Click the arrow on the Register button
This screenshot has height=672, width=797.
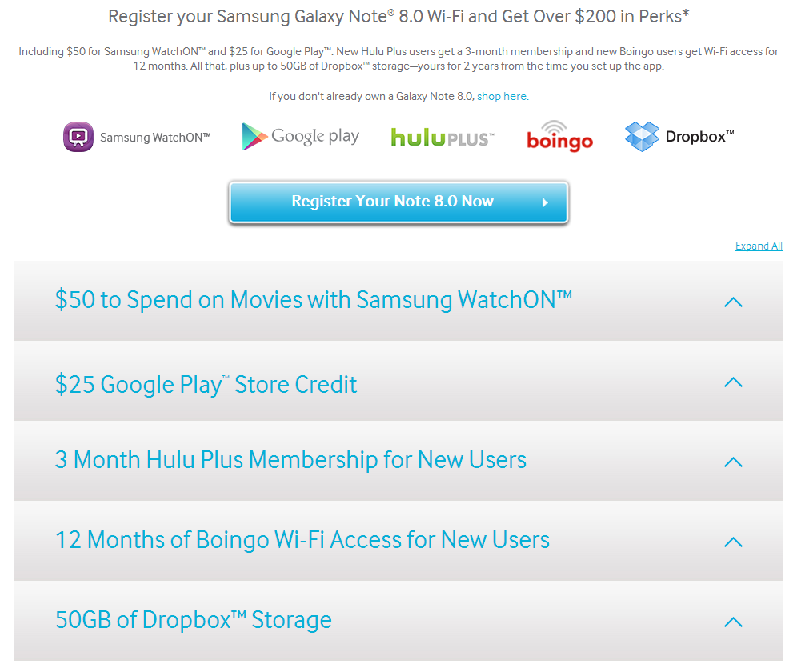(x=545, y=202)
